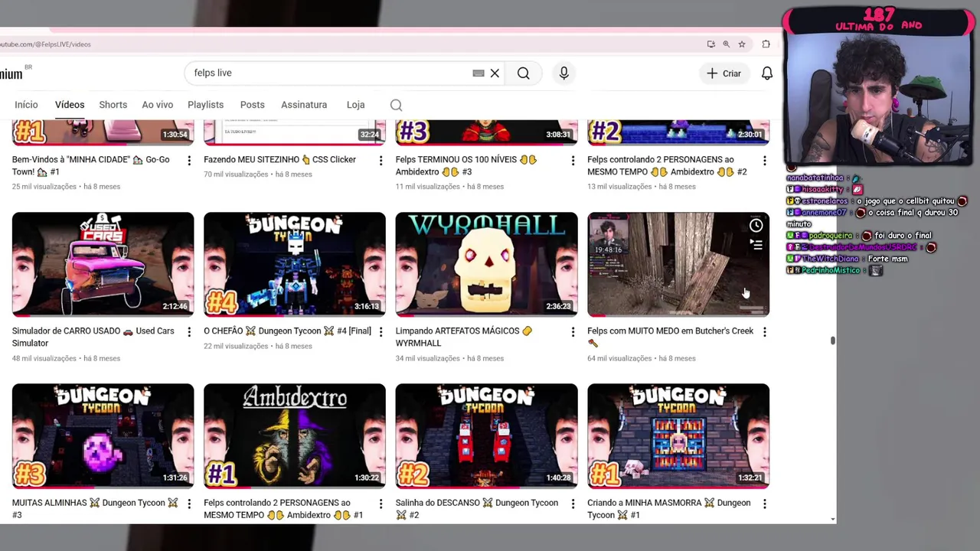Run search with the magnifier button
The image size is (980, 551).
click(523, 73)
